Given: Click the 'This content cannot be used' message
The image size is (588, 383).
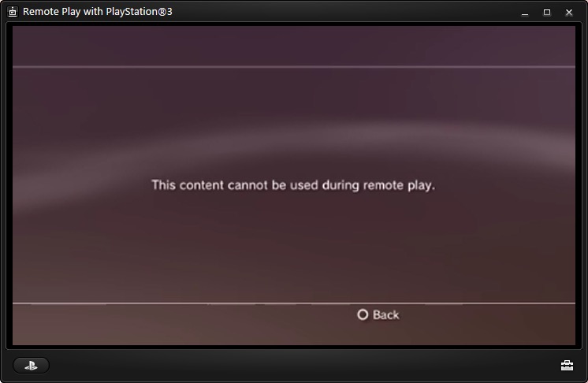Looking at the screenshot, I should pos(293,185).
